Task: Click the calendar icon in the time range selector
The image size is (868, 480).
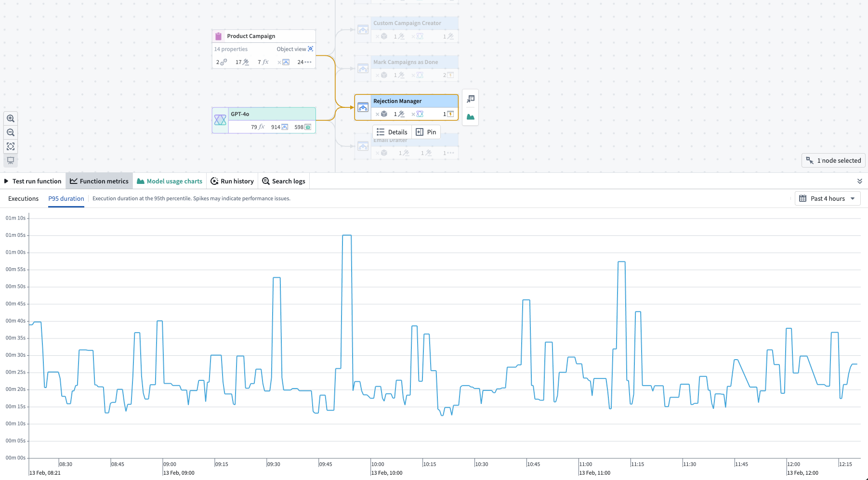Action: coord(802,198)
